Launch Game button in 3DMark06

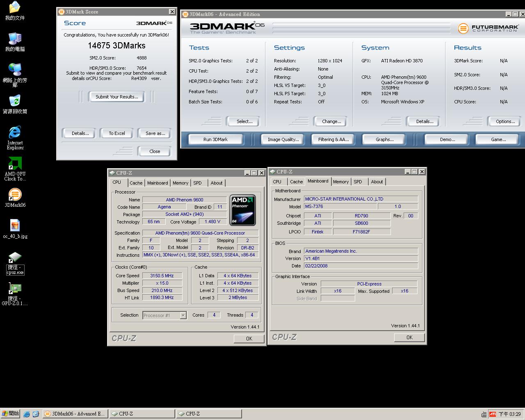pyautogui.click(x=498, y=139)
